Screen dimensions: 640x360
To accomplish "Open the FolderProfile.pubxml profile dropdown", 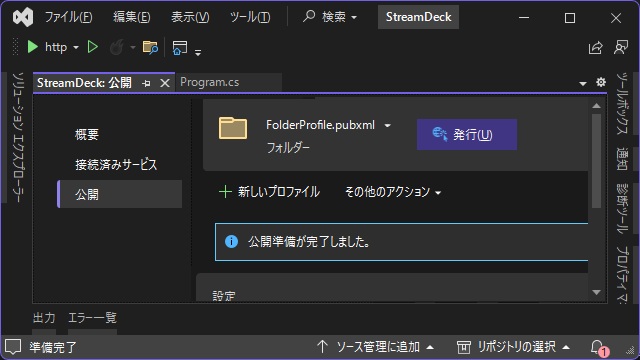I will [388, 125].
